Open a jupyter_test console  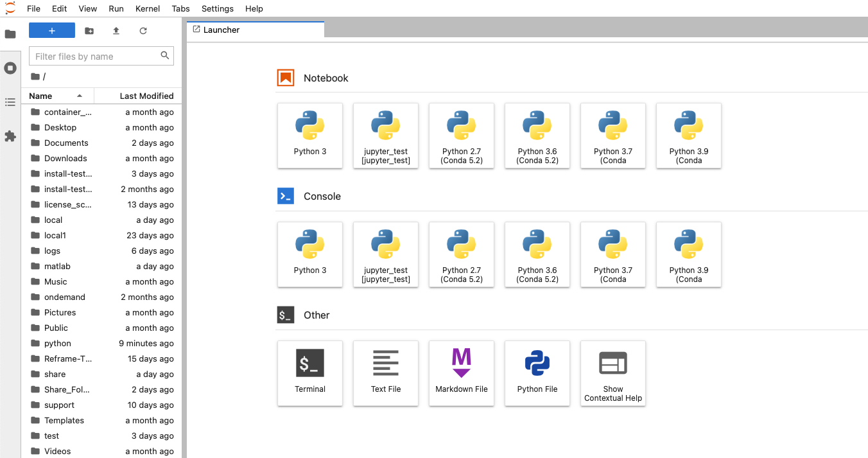tap(386, 254)
